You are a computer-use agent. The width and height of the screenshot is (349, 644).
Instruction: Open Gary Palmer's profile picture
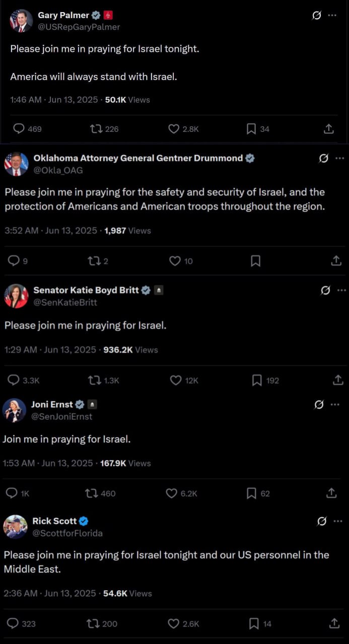pos(21,21)
